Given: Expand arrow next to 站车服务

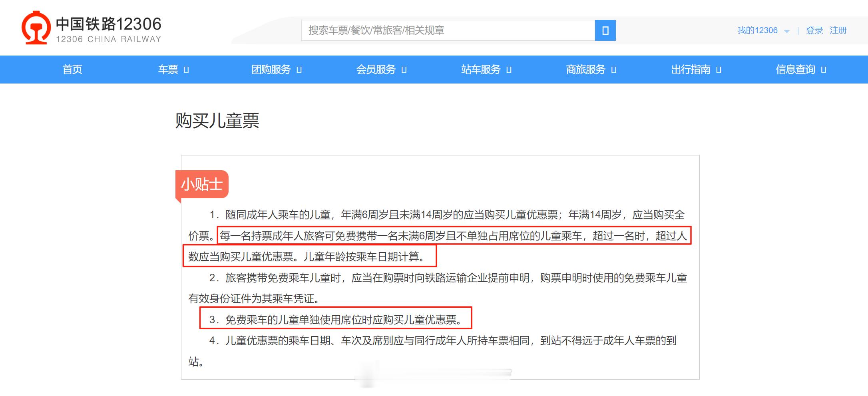Looking at the screenshot, I should pyautogui.click(x=509, y=70).
